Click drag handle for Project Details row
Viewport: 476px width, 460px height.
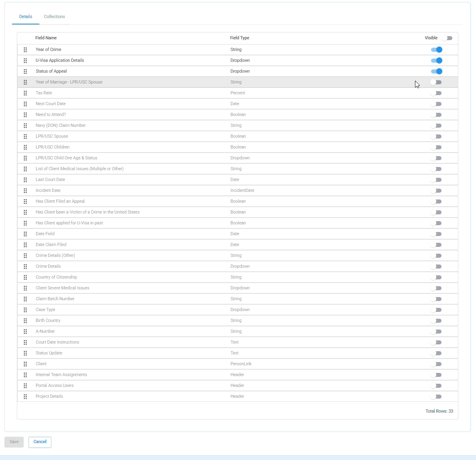click(x=25, y=397)
